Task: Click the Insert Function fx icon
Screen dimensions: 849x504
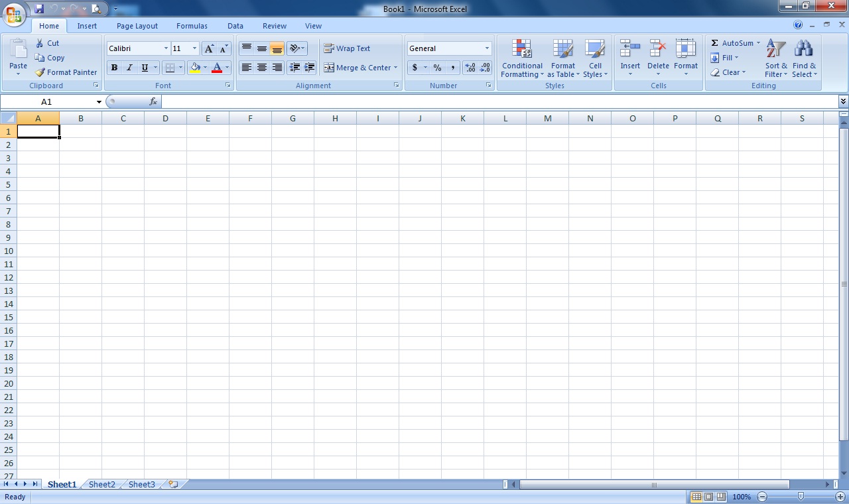Action: [x=153, y=101]
